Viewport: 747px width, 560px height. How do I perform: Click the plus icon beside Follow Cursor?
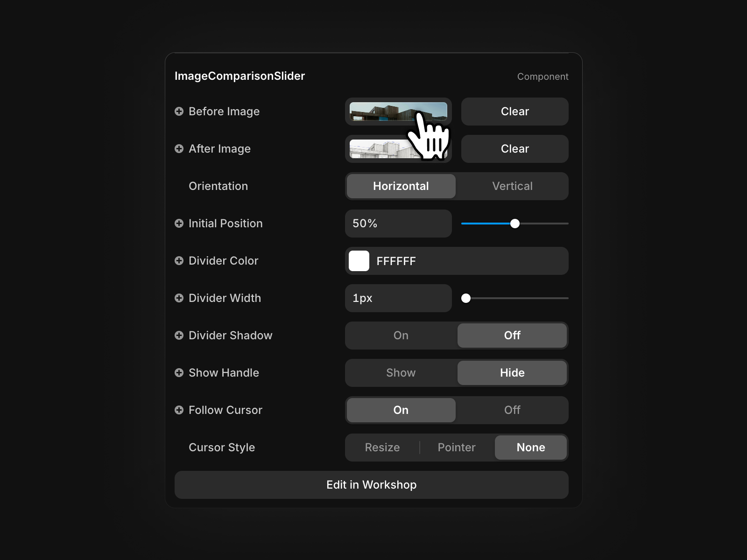pyautogui.click(x=180, y=410)
